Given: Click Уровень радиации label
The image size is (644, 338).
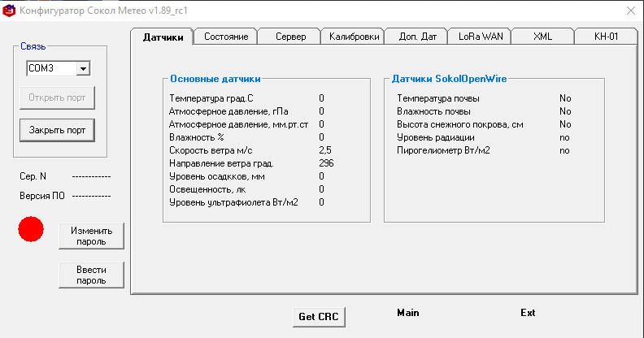Looking at the screenshot, I should click(436, 137).
